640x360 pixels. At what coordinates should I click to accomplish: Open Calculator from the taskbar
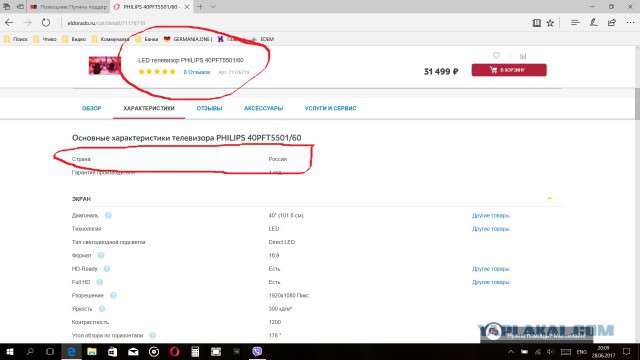[195, 351]
